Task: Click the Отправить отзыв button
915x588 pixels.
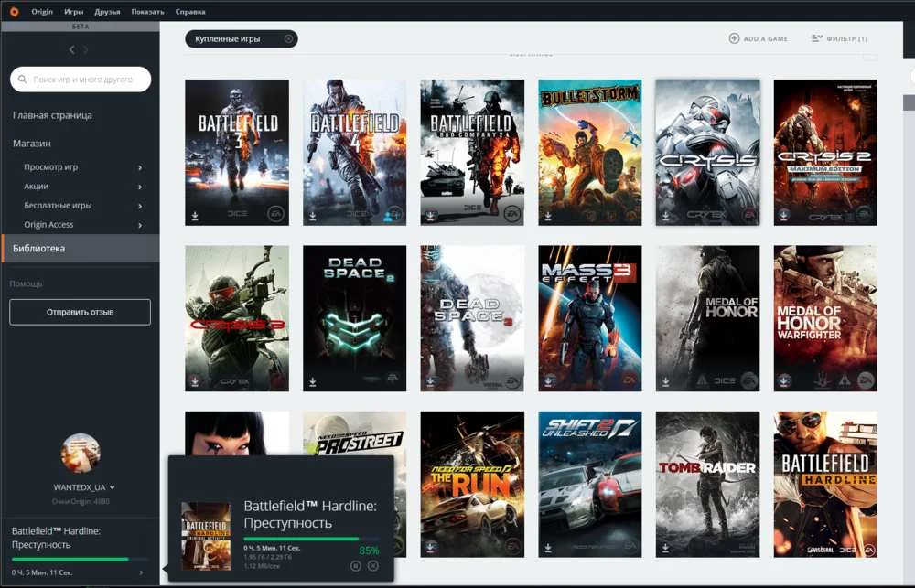Action: (x=80, y=312)
